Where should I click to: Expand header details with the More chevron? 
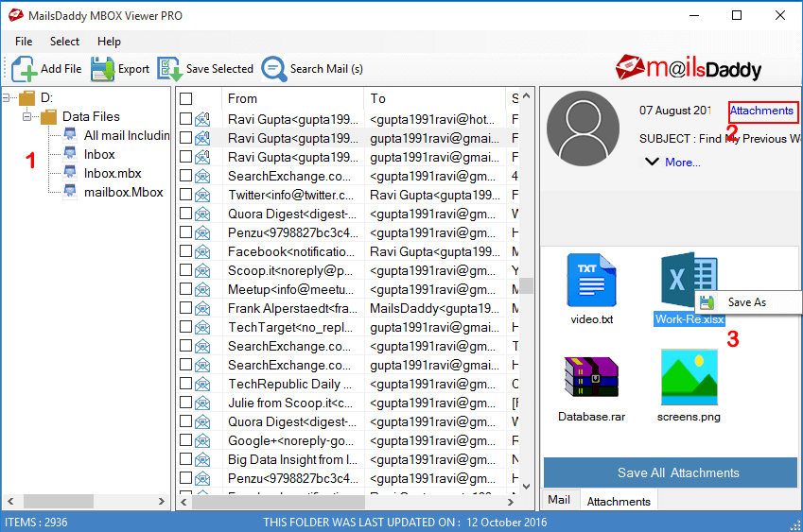coord(652,162)
